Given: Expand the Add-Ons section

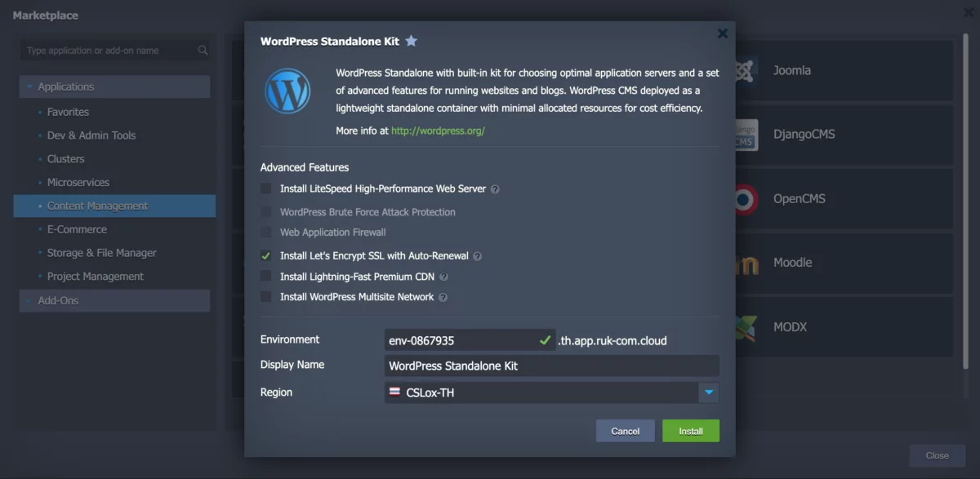Looking at the screenshot, I should (x=30, y=301).
